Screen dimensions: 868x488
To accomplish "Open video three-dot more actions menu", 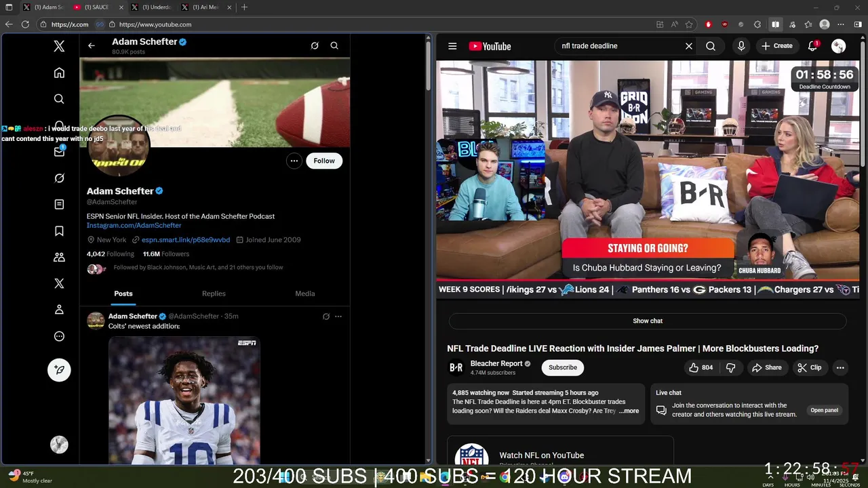I will [x=840, y=367].
